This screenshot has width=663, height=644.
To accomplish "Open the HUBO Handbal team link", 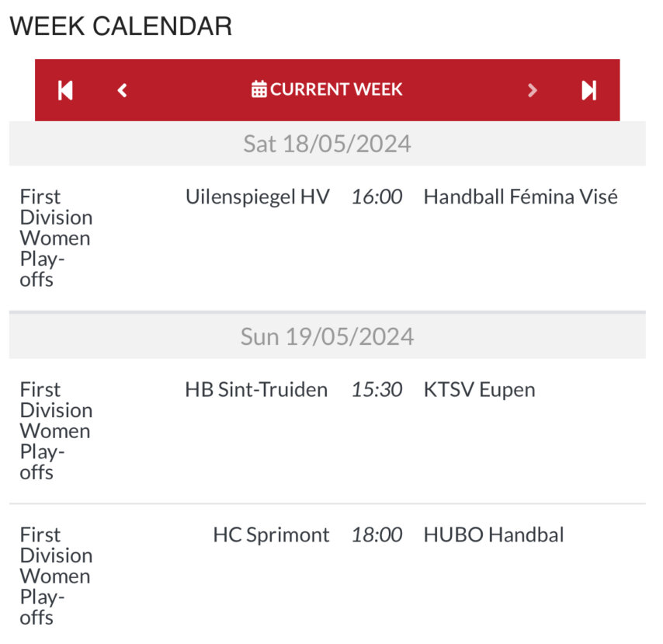I will click(493, 534).
